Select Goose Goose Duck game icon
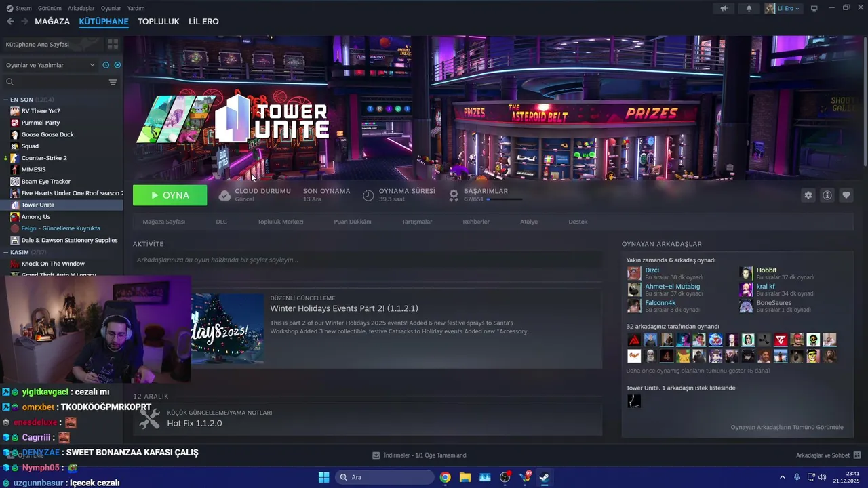This screenshot has height=488, width=868. tap(15, 134)
